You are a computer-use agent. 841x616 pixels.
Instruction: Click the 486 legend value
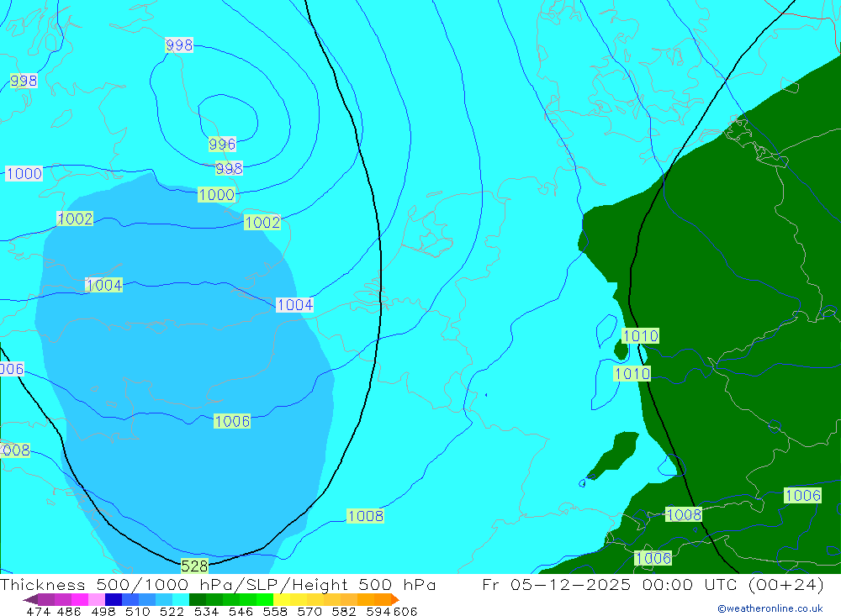click(69, 611)
